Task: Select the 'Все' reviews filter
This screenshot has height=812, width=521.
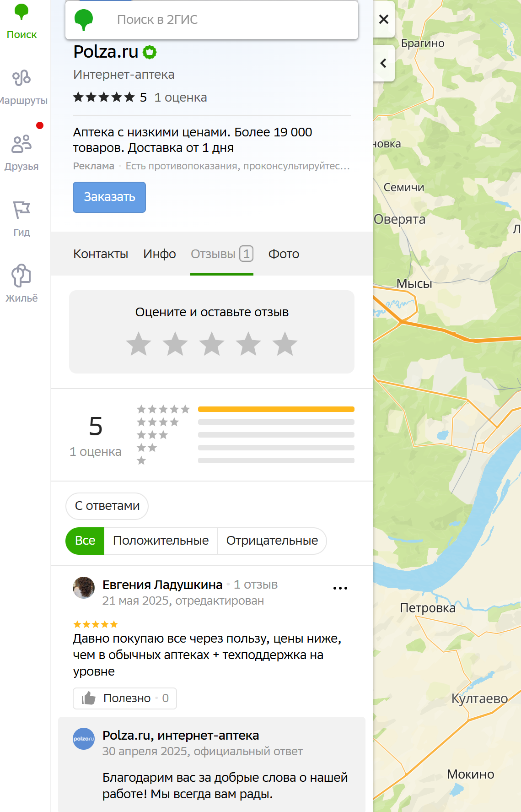Action: pyautogui.click(x=85, y=541)
